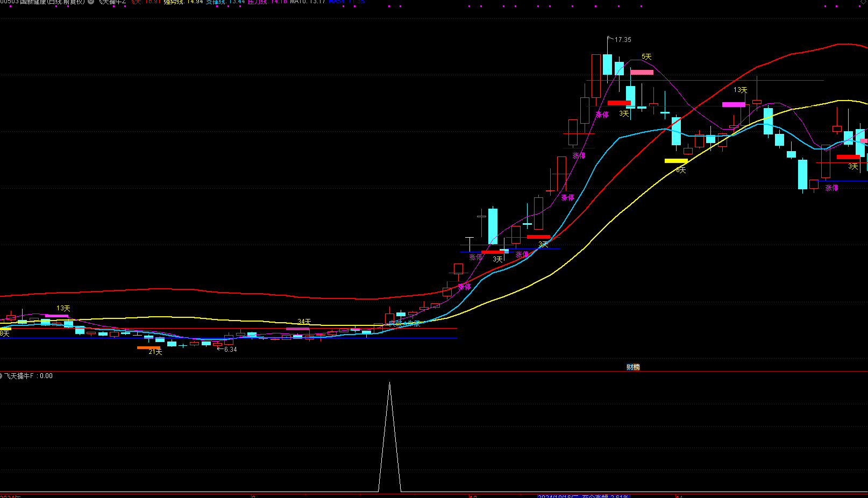
Task: Select the 飞天擒牛F indicator label
Action: tap(20, 376)
